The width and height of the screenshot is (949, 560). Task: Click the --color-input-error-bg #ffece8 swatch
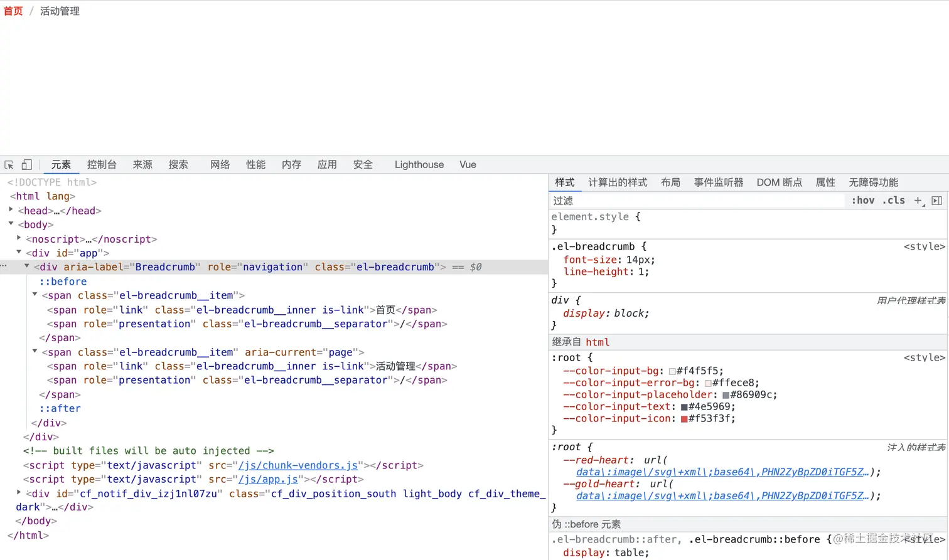708,384
